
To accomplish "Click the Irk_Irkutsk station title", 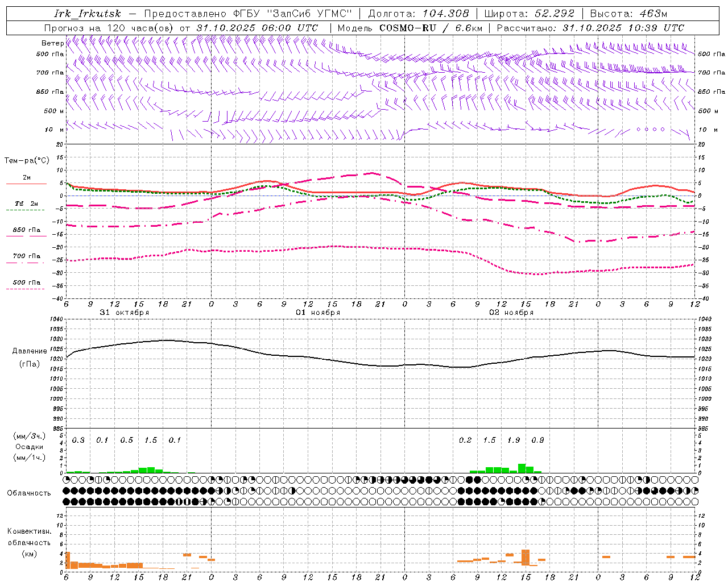I will point(88,14).
